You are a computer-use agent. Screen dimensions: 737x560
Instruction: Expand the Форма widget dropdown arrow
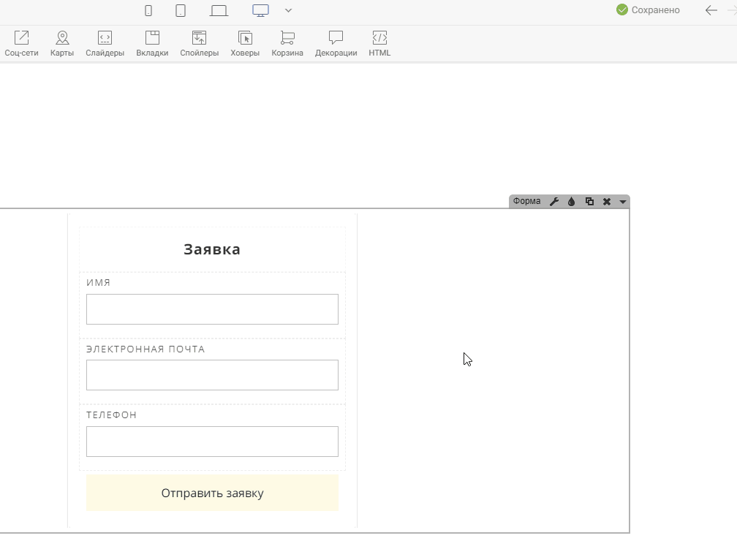point(623,202)
